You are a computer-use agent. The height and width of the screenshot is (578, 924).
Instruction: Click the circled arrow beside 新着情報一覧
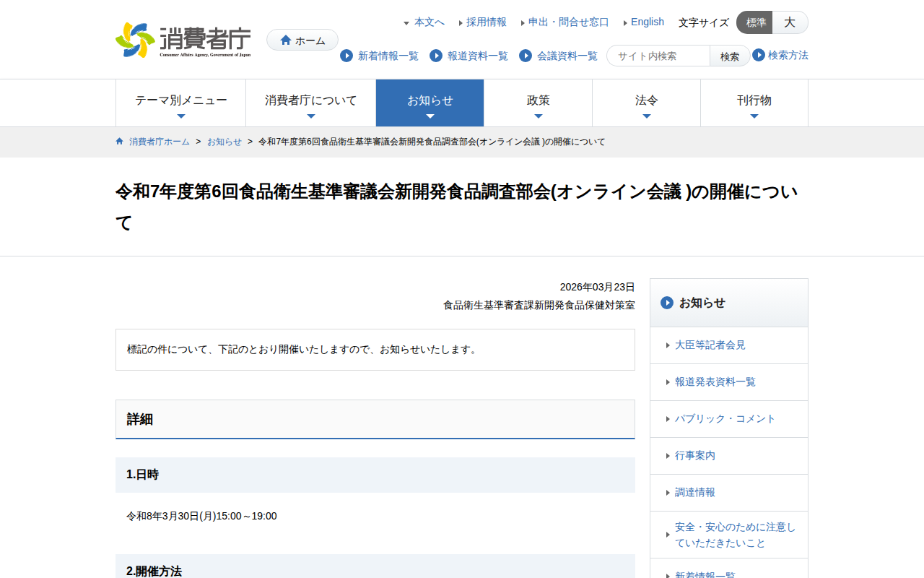(346, 56)
